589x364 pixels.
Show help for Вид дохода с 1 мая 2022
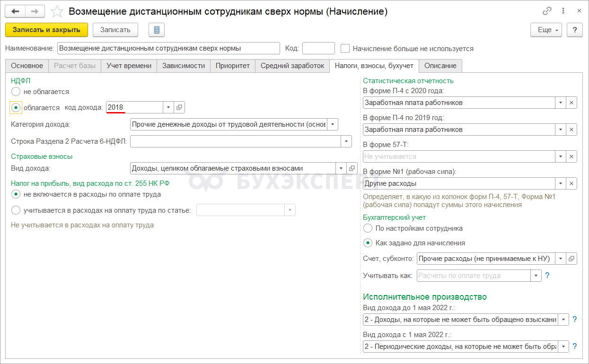point(575,347)
